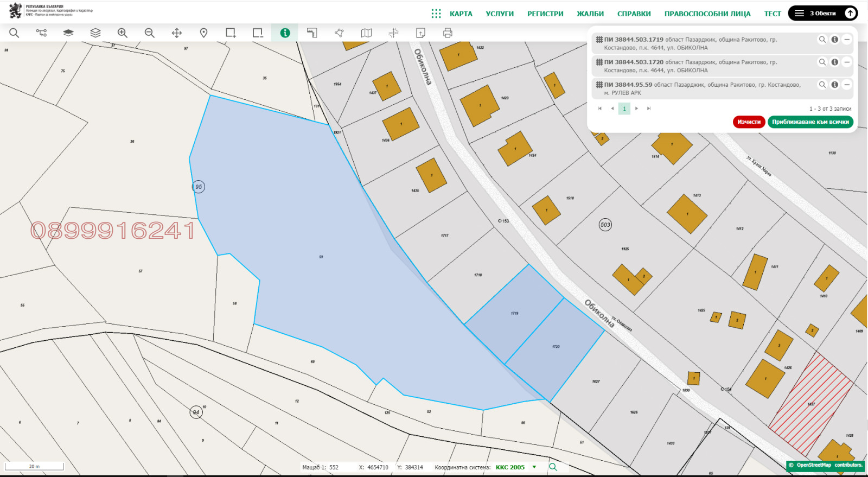Collapse the 3 Обекти panel arrow
Screen dimensions: 868x477
click(x=850, y=14)
